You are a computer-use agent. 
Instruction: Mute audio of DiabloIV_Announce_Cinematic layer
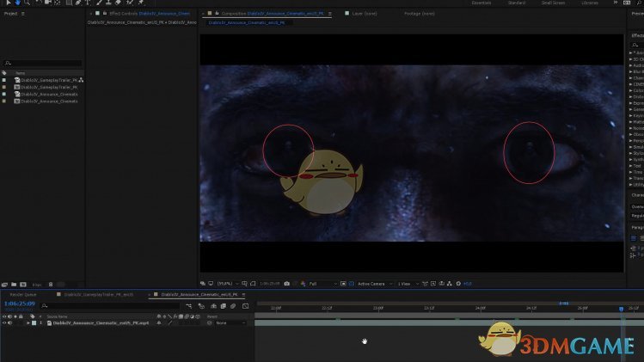9,323
